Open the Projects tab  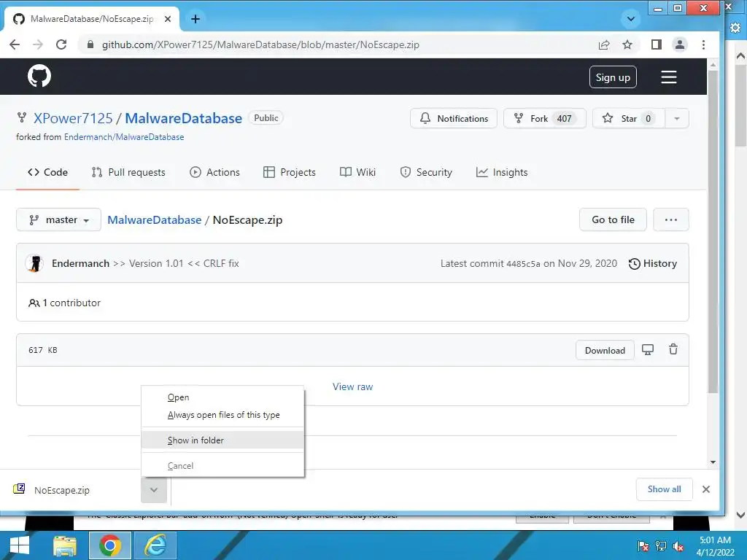(x=289, y=172)
